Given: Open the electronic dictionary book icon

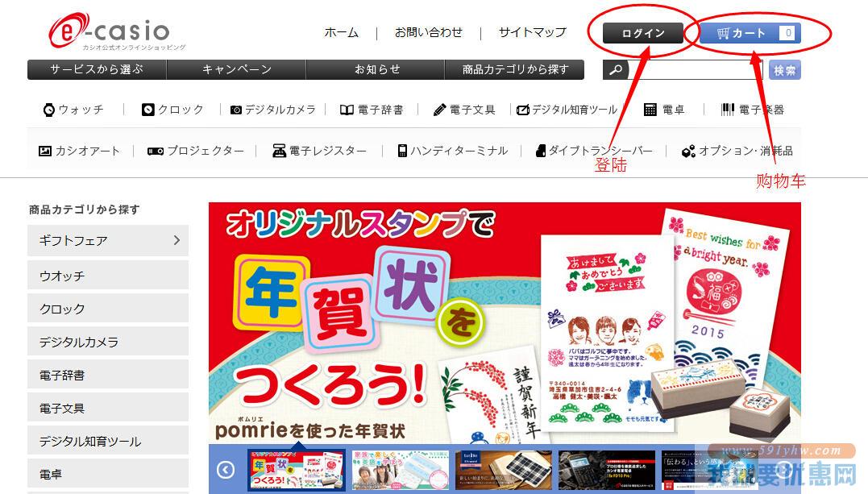Looking at the screenshot, I should tap(347, 110).
